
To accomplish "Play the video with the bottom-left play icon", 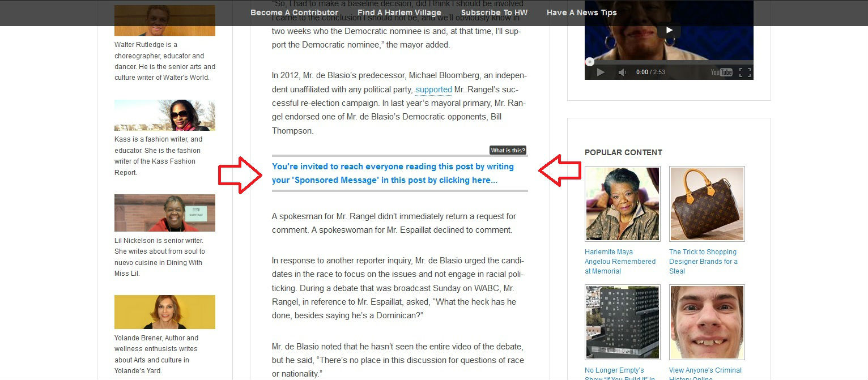I will (601, 72).
